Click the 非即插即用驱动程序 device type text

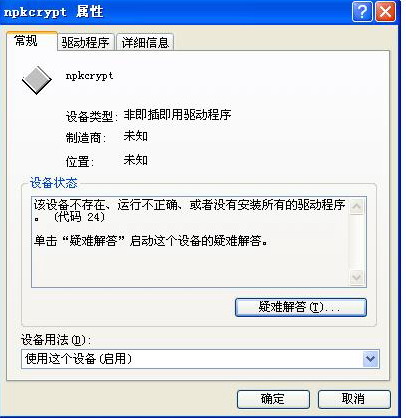pos(177,115)
